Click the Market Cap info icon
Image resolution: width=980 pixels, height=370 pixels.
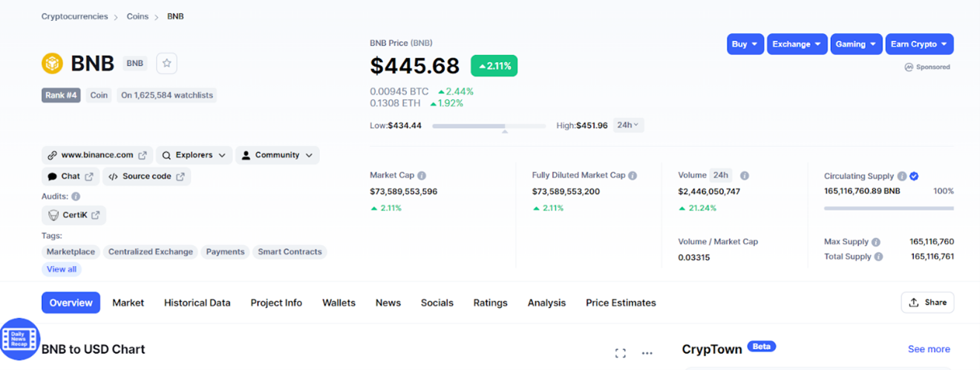pos(422,176)
